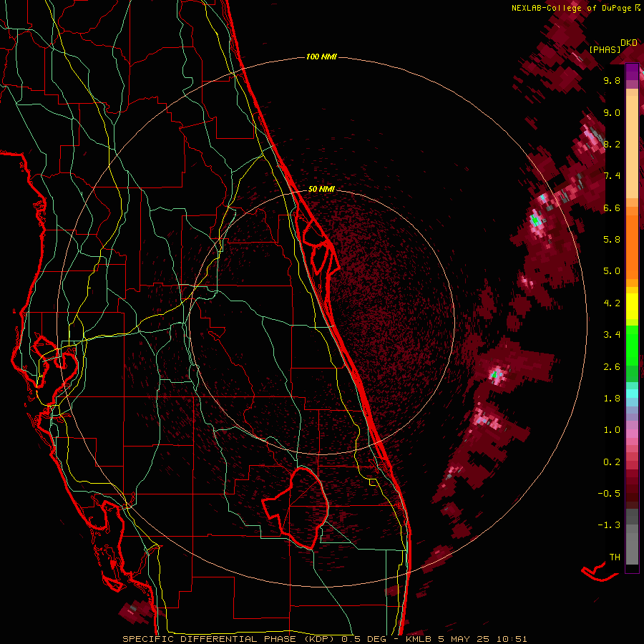Viewport: 644px width, 644px height.
Task: Click the "50 NMI" range ring label
Action: pyautogui.click(x=321, y=189)
